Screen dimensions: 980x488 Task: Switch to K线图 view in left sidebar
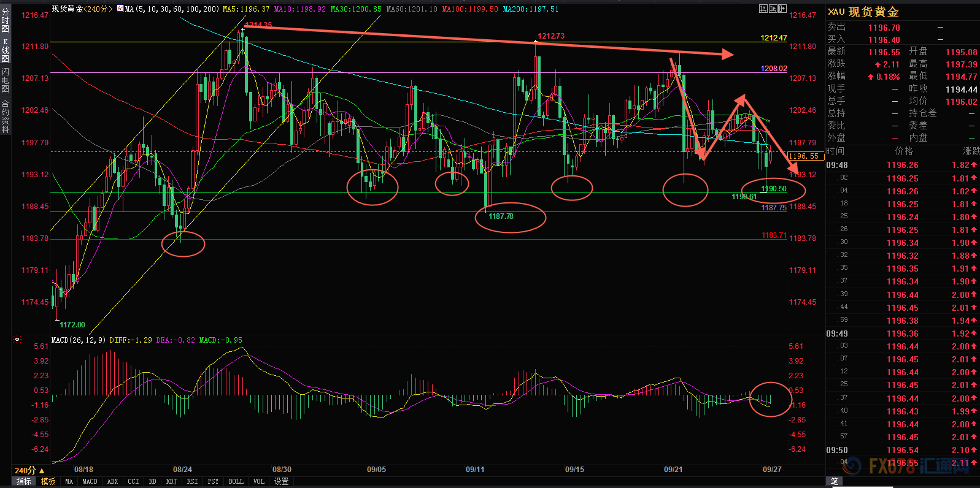pyautogui.click(x=6, y=51)
